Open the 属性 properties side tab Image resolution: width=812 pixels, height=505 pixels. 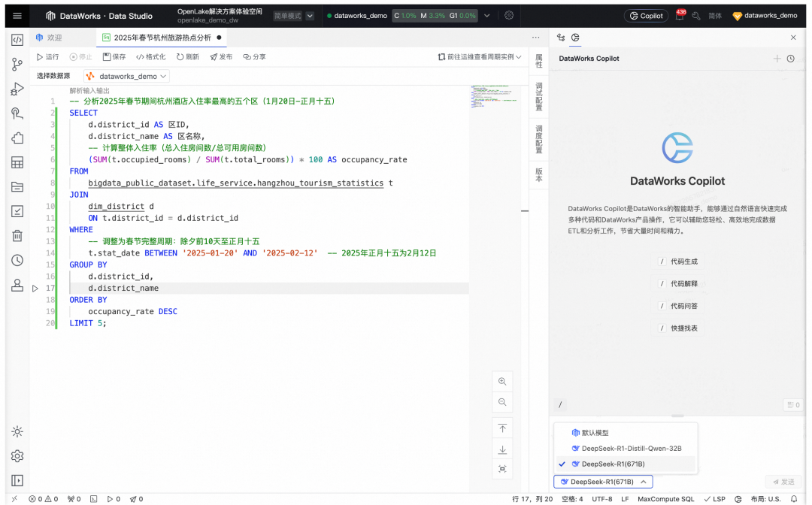tap(538, 61)
